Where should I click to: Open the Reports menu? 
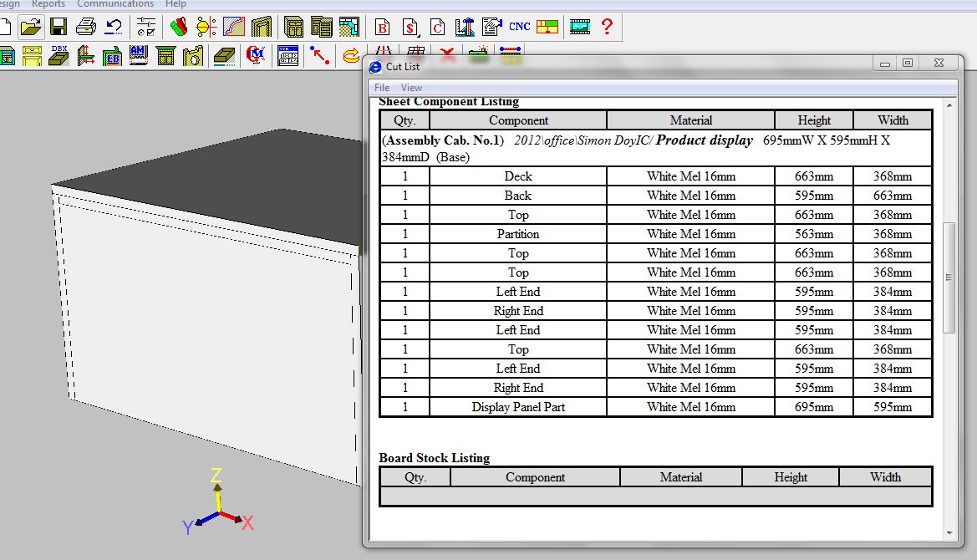tap(48, 4)
